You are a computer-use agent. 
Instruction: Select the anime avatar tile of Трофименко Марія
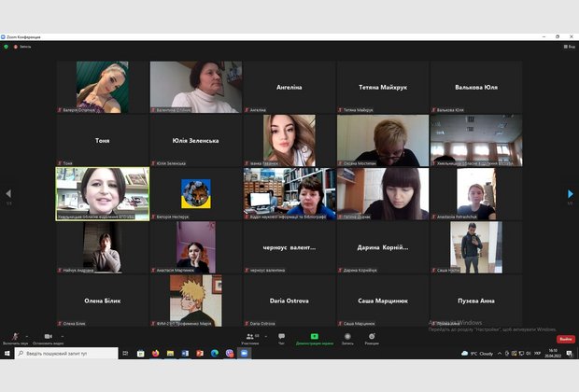[x=196, y=301]
